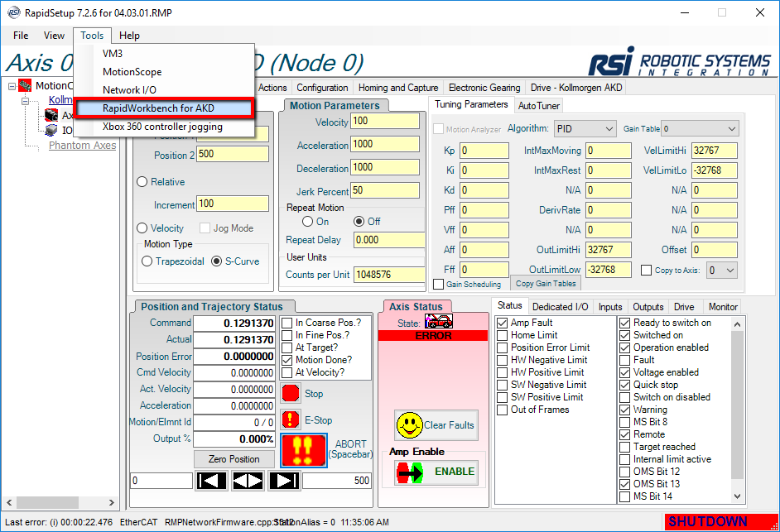Turn Repeat Motion On
This screenshot has height=532, width=780.
[307, 221]
